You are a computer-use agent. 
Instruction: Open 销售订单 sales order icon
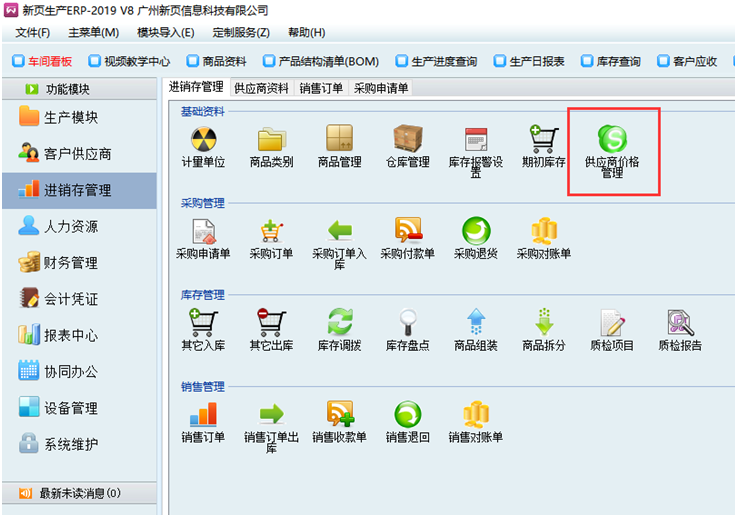coord(203,414)
